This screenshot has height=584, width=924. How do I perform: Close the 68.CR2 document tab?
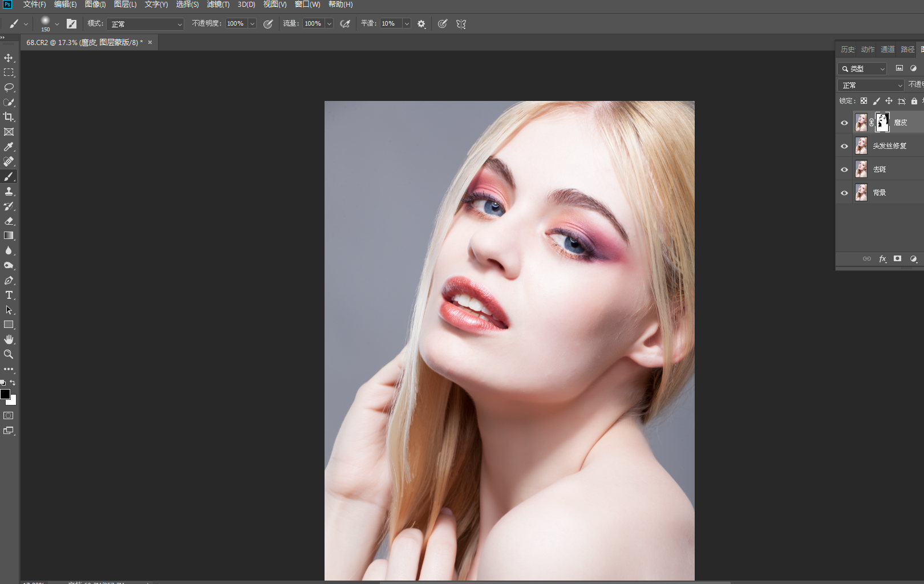point(150,42)
